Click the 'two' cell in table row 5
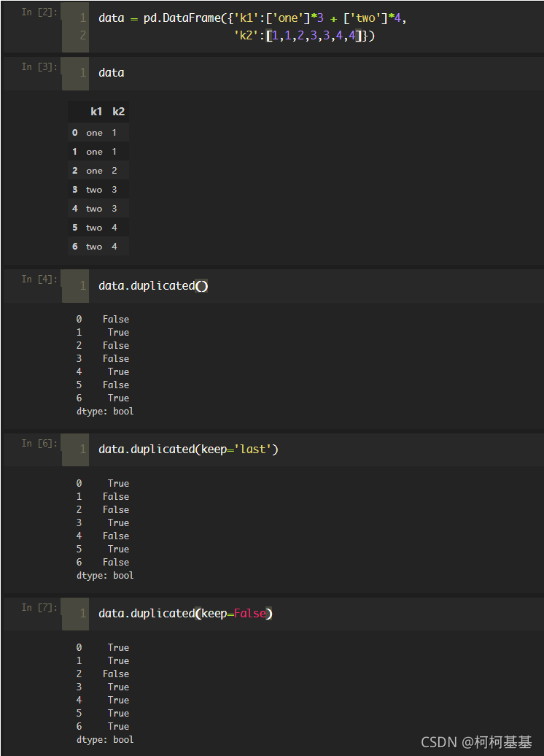Screen dimensions: 544x756 [94, 228]
